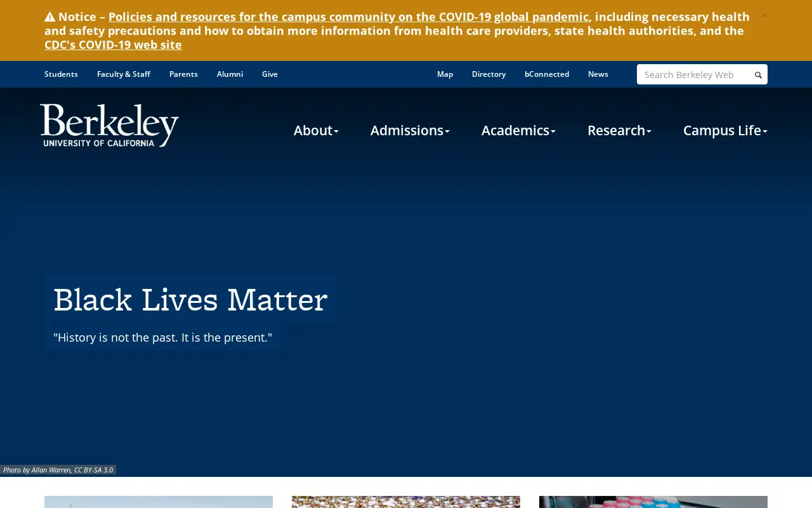Open the News link
The width and height of the screenshot is (812, 508).
coord(598,74)
